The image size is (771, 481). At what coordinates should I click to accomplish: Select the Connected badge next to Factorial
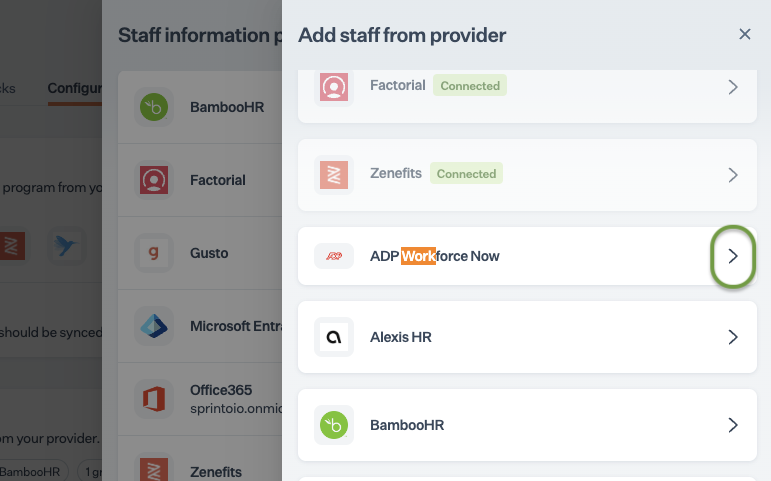(470, 86)
